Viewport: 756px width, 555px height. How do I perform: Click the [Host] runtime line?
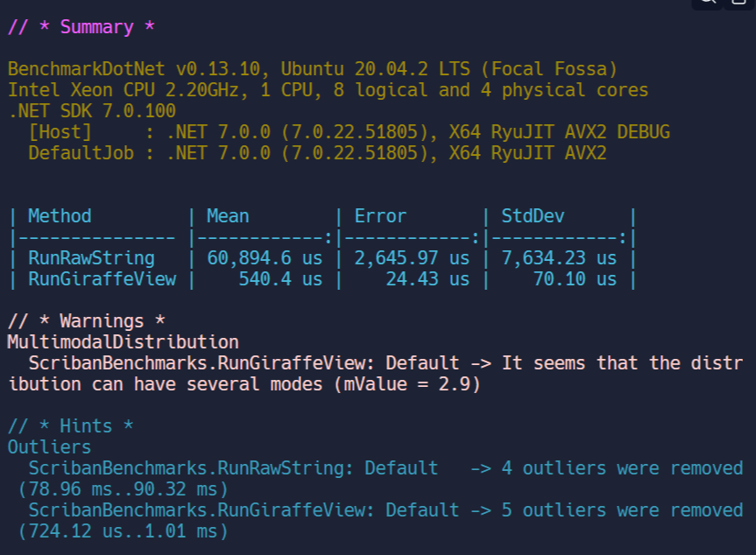[349, 132]
